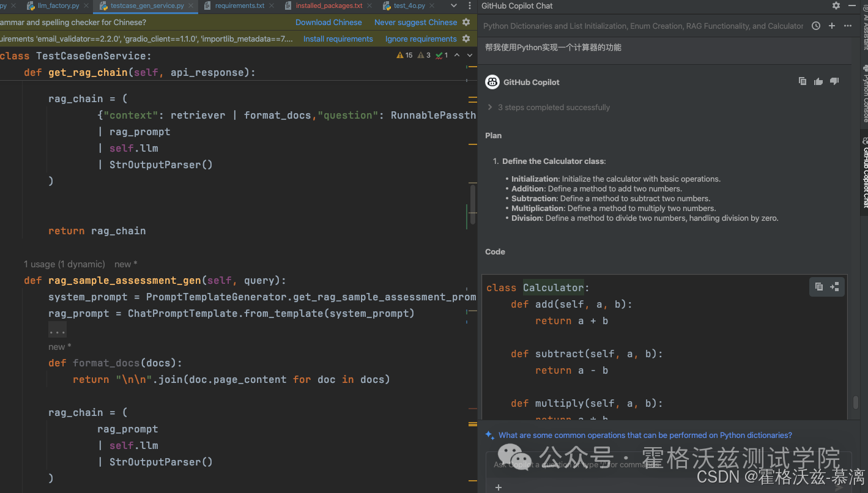The height and width of the screenshot is (493, 868).
Task: Switch to llm_factory.py tab
Action: point(59,6)
